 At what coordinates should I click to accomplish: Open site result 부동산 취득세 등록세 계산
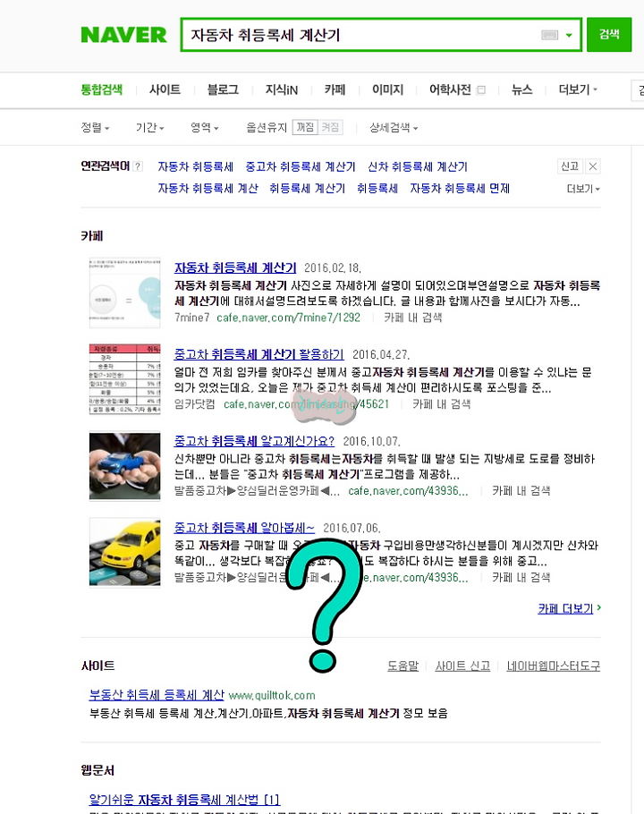(157, 695)
